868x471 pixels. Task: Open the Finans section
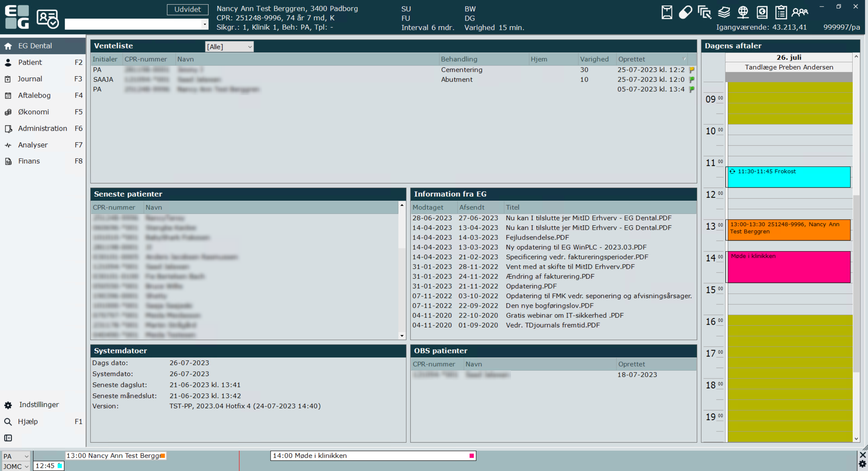(x=43, y=161)
